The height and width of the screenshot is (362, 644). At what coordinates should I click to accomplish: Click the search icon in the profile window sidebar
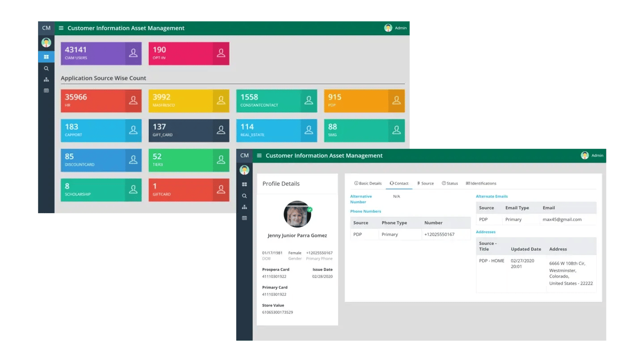pos(244,196)
